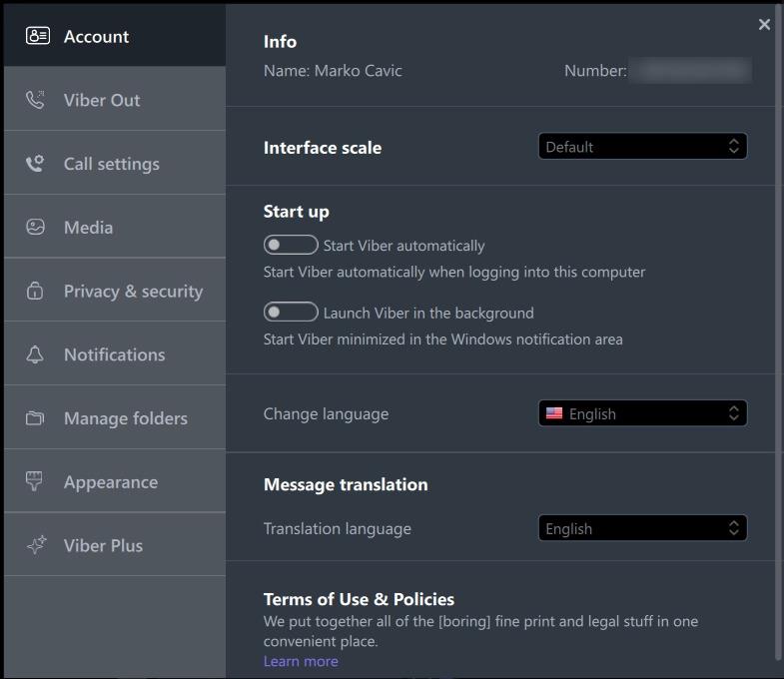Click the Appearance paintbrush icon
The image size is (784, 679).
[36, 482]
